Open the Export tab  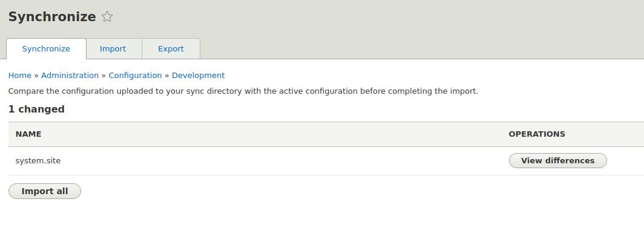pyautogui.click(x=171, y=49)
